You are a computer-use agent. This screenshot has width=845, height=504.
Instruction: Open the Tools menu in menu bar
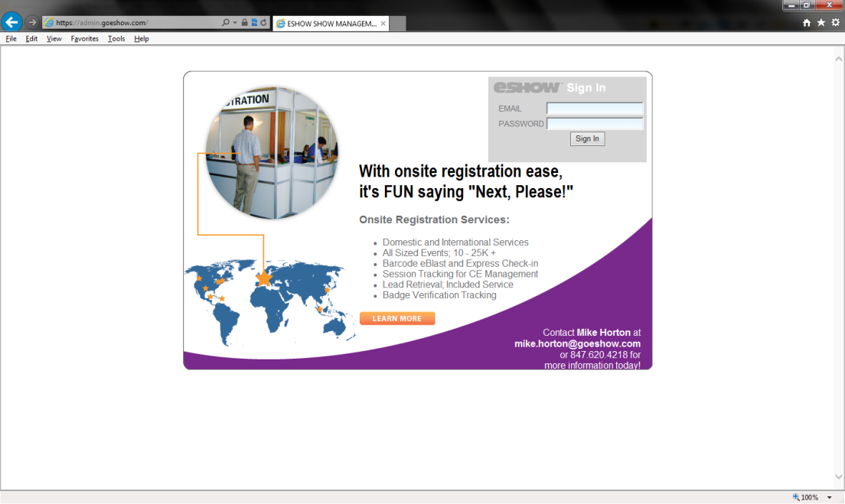[116, 38]
